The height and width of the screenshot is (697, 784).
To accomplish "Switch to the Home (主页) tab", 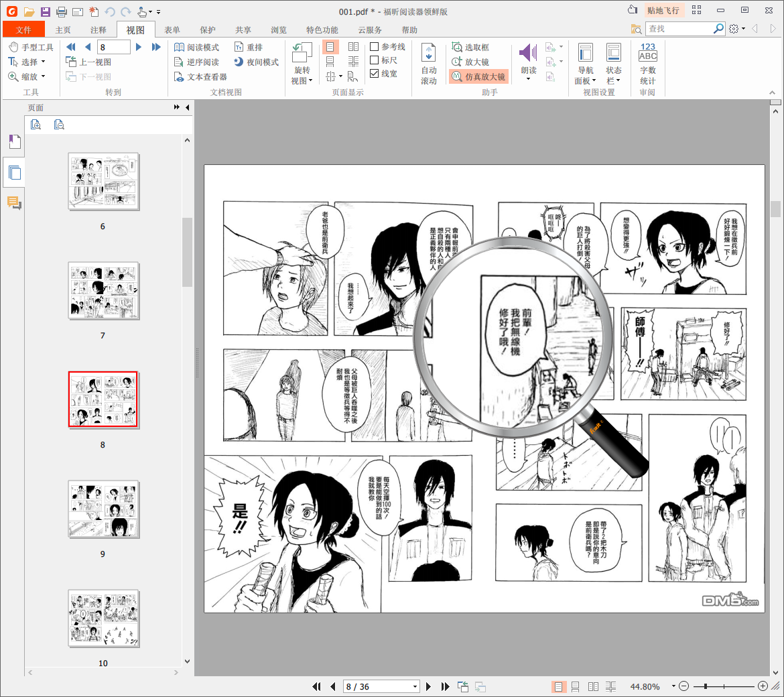I will point(63,29).
